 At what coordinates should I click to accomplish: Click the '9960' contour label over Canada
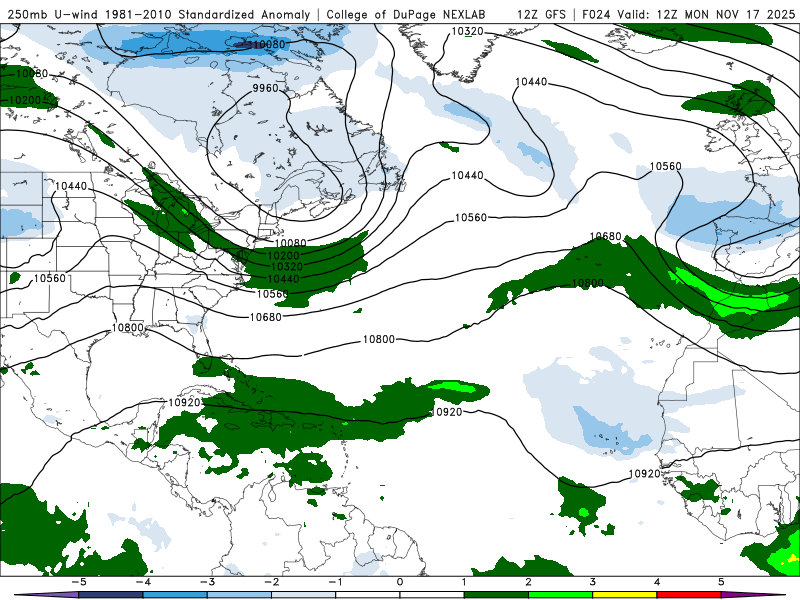pyautogui.click(x=265, y=88)
